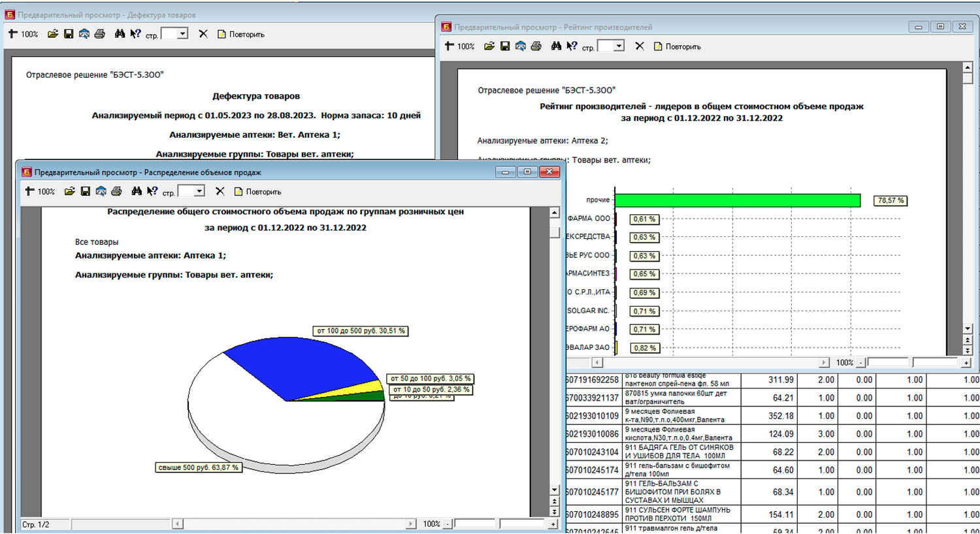
Task: Save icon in Рейтинг производителей window
Action: [x=505, y=46]
